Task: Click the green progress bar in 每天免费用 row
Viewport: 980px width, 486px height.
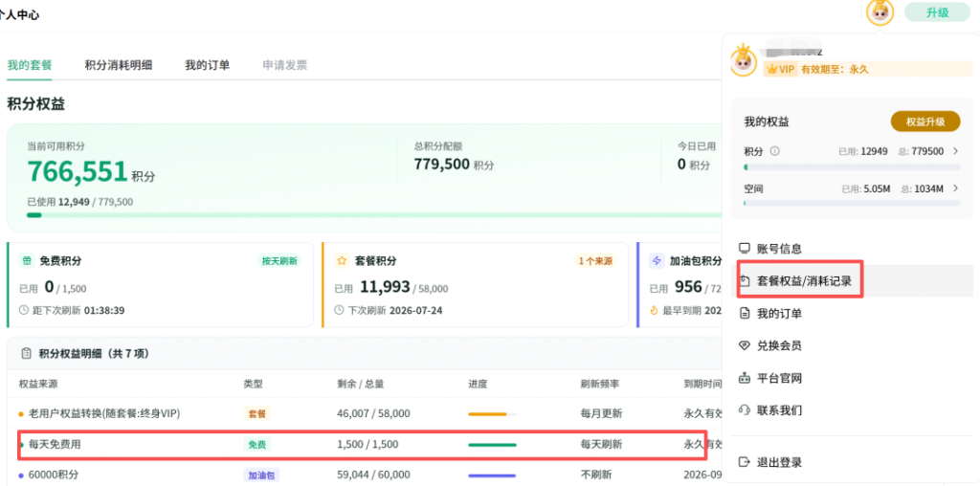Action: pyautogui.click(x=493, y=445)
